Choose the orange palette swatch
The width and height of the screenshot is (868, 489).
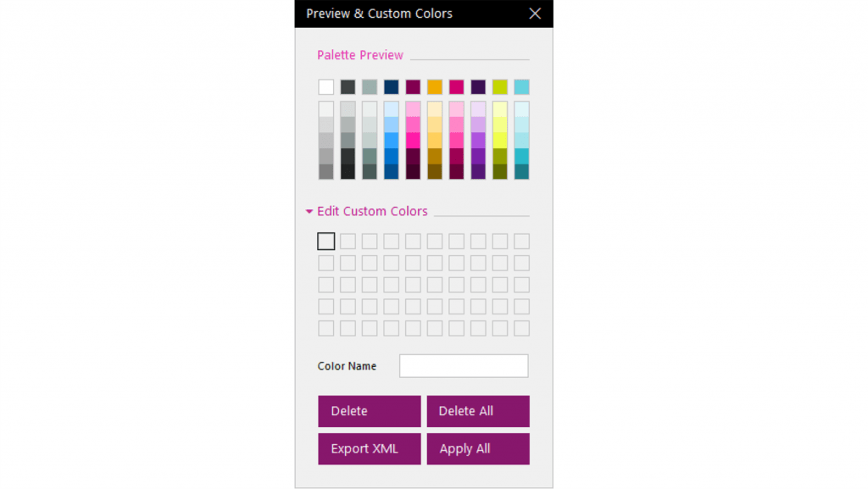(x=435, y=87)
